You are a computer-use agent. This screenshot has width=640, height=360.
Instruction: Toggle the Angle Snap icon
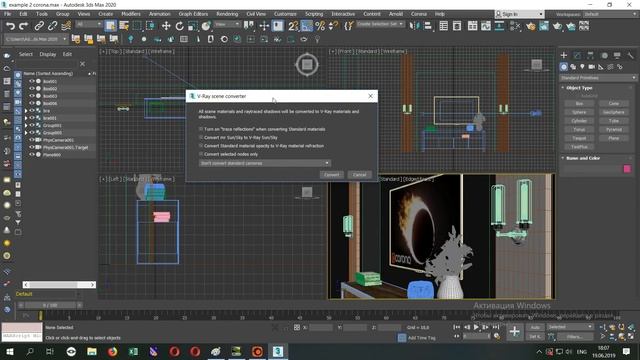(307, 26)
